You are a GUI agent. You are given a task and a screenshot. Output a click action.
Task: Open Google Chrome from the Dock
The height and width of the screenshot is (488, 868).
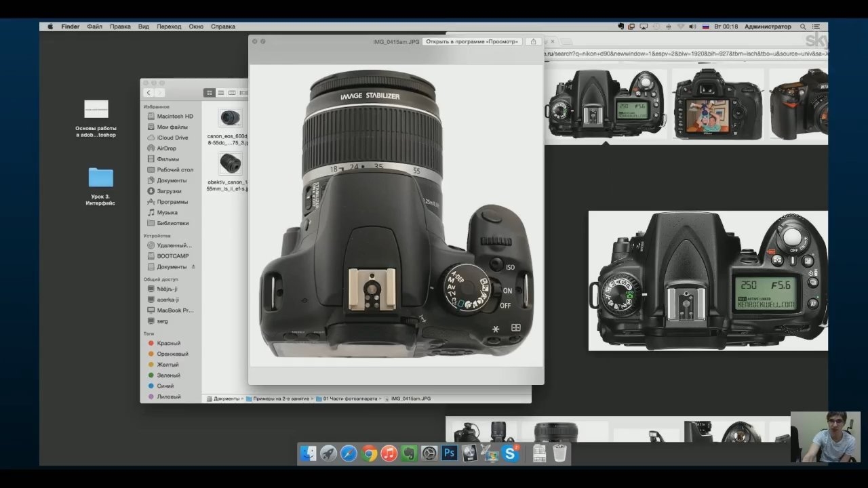[x=369, y=453]
